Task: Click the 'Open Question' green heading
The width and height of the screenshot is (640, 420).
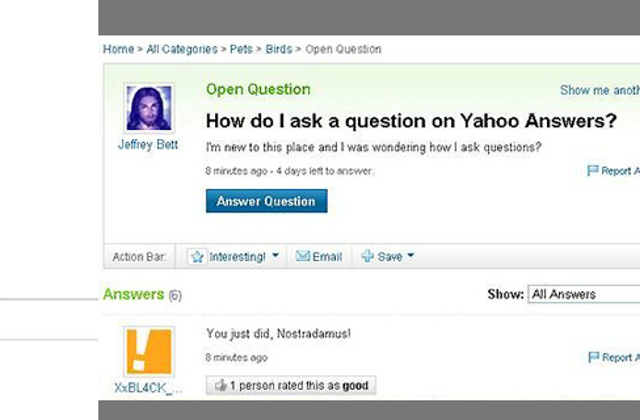Action: pos(258,89)
